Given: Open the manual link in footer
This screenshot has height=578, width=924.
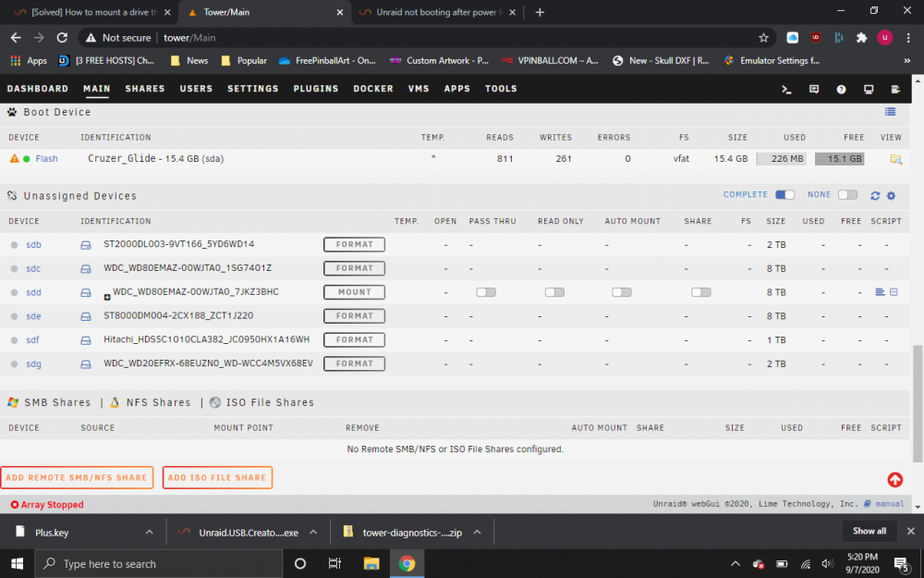Looking at the screenshot, I should point(889,504).
